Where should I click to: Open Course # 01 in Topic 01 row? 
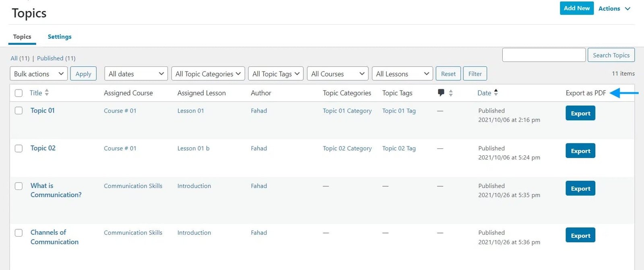120,111
